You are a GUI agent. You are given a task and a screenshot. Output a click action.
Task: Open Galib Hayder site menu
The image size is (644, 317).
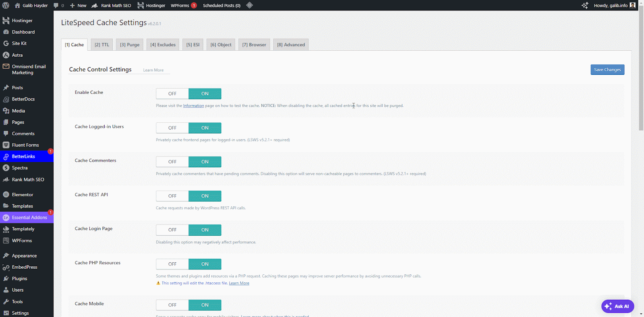pyautogui.click(x=31, y=5)
